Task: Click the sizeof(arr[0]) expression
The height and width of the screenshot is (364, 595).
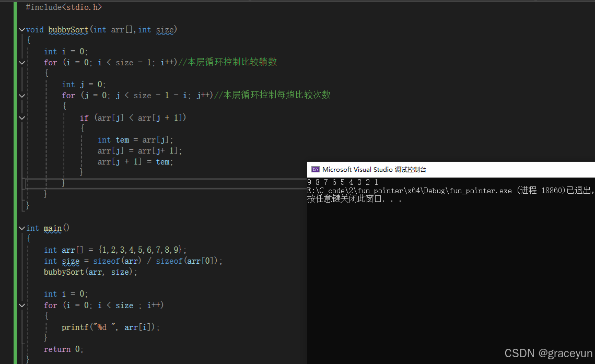Action: [x=187, y=261]
